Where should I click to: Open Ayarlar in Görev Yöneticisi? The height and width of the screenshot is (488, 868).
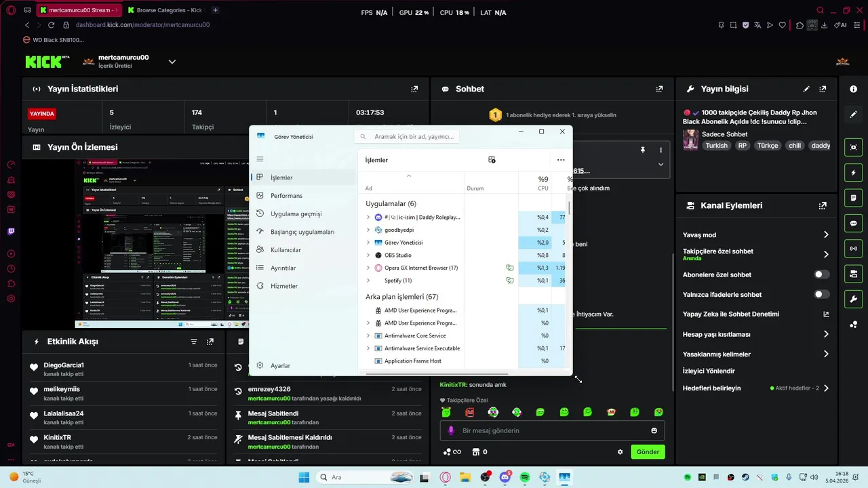pos(303,365)
